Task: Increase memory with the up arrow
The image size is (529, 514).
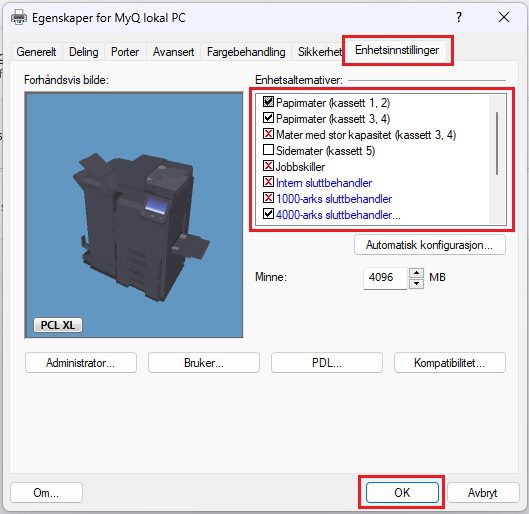Action: 416,273
